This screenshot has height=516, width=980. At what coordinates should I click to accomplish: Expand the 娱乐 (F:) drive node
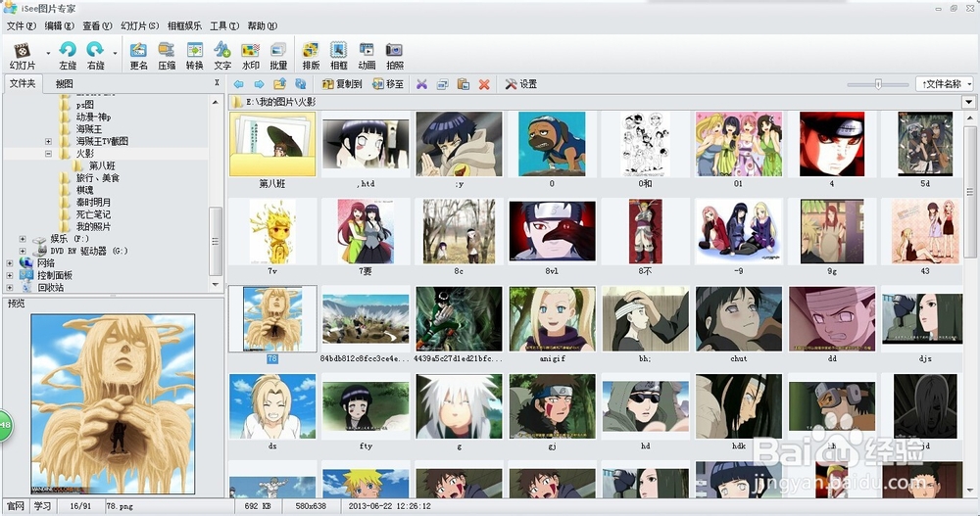point(23,239)
